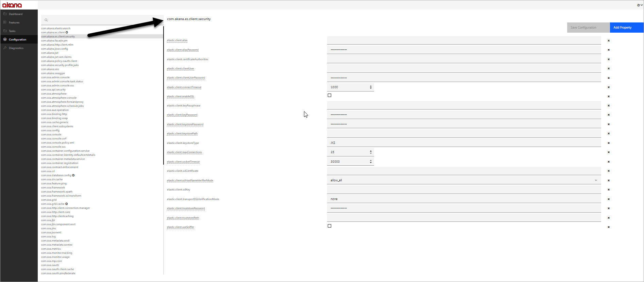Select com.soa.framework.xpath category
This screenshot has width=644, height=282.
tap(57, 192)
